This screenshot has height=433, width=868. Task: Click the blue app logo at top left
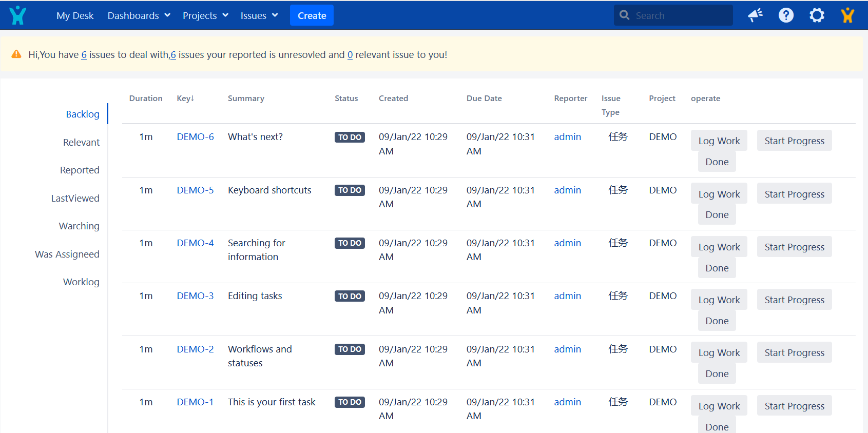(x=17, y=15)
